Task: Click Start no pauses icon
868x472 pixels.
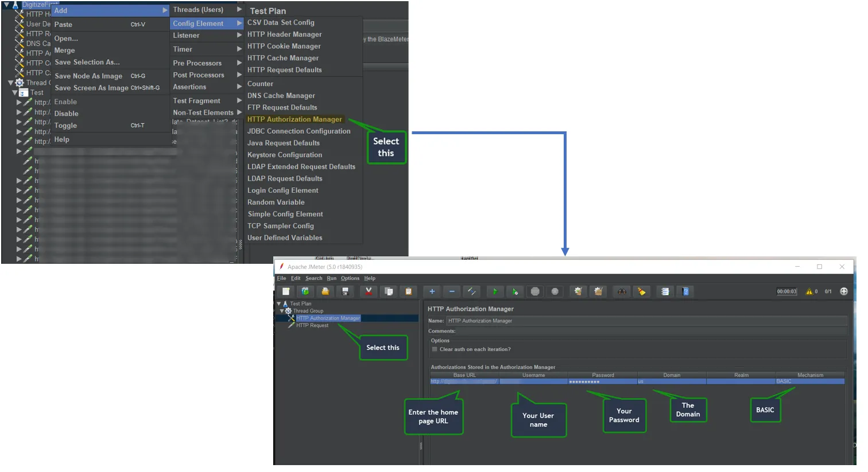Action: pos(515,291)
